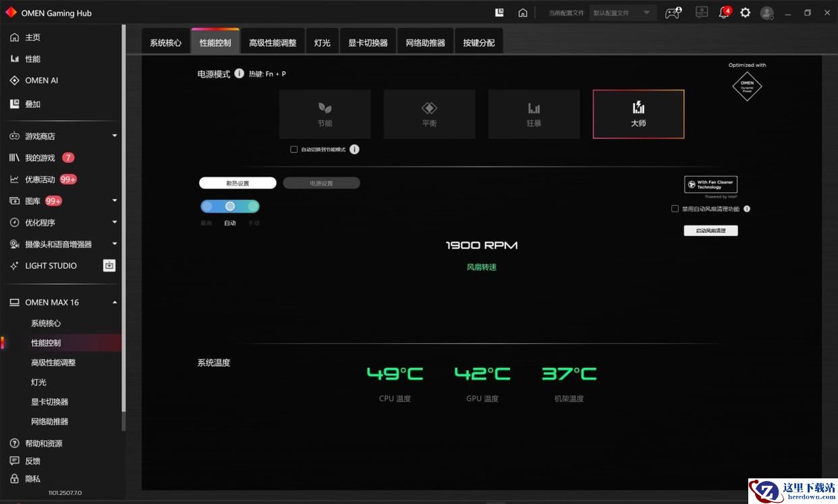Open 默认配置文件 profile dropdown
The height and width of the screenshot is (504, 838).
(x=622, y=13)
